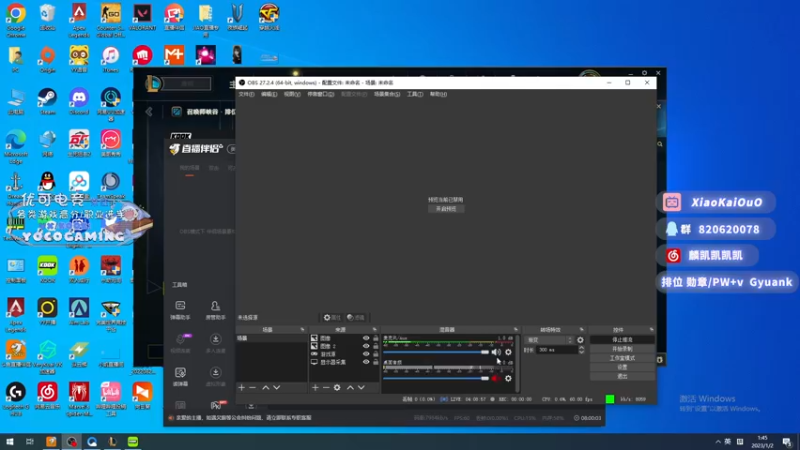Open the 编辑(E) menu in OBS
This screenshot has height=450, width=800.
(269, 94)
